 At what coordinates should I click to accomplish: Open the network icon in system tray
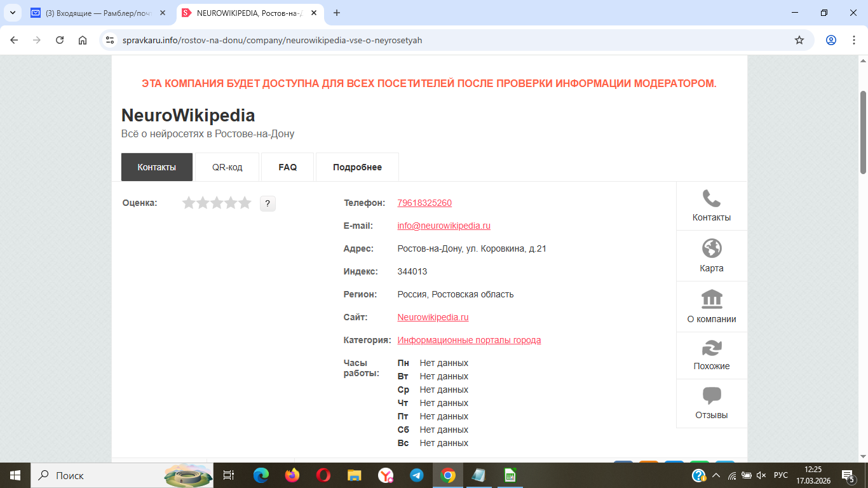tap(732, 475)
